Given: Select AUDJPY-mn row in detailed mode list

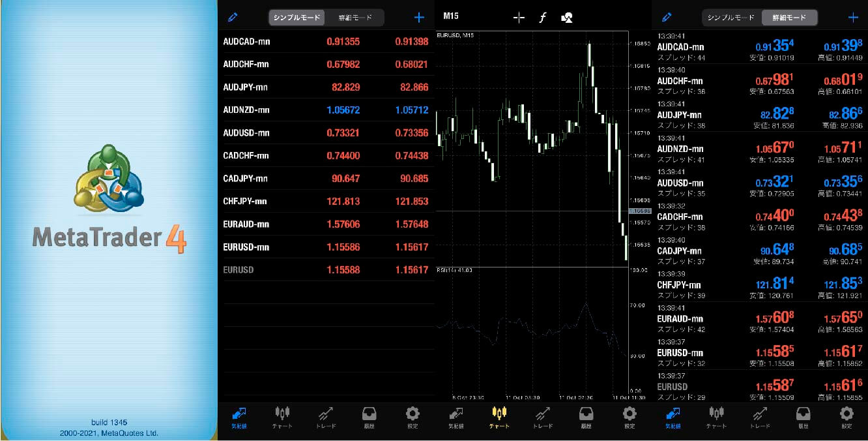Looking at the screenshot, I should coord(760,115).
